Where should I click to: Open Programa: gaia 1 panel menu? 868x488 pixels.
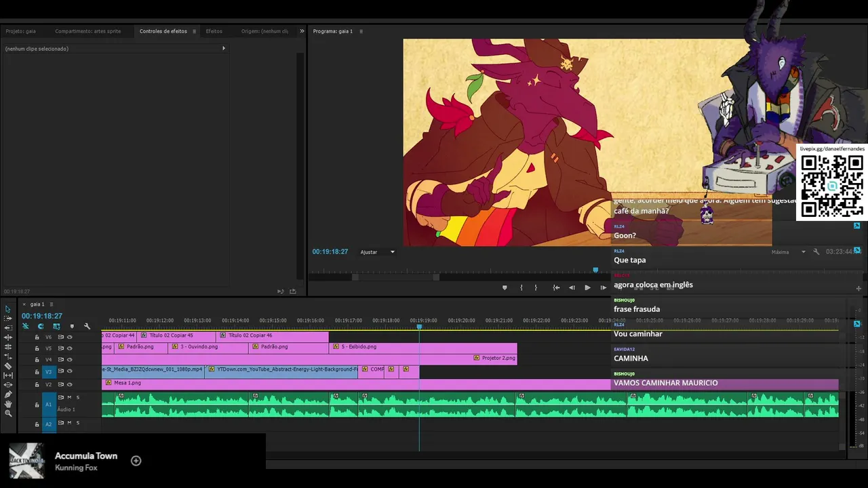point(361,31)
